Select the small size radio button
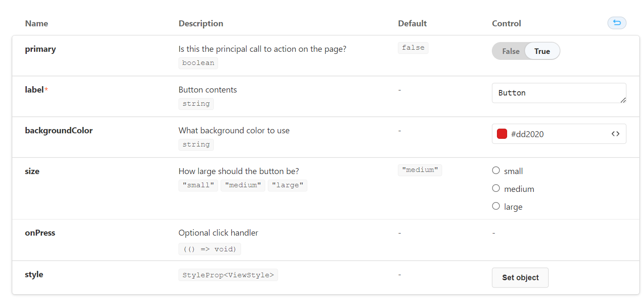This screenshot has height=301, width=644. point(496,171)
